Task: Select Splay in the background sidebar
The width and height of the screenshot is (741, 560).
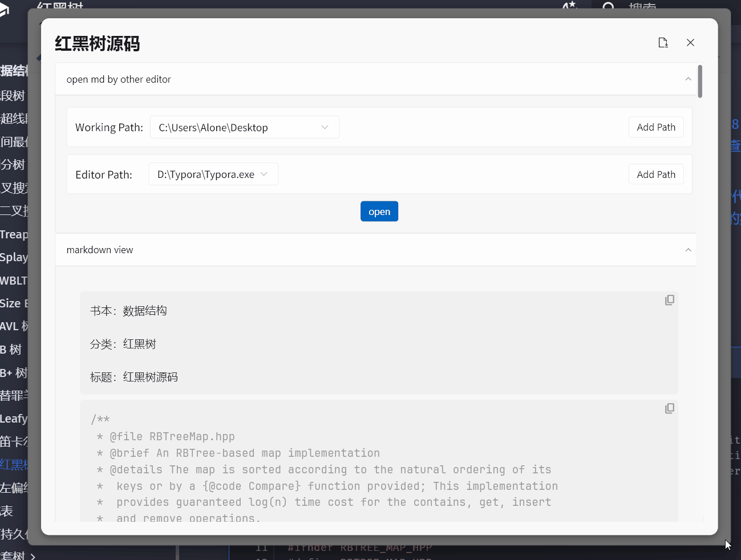Action: [x=14, y=257]
